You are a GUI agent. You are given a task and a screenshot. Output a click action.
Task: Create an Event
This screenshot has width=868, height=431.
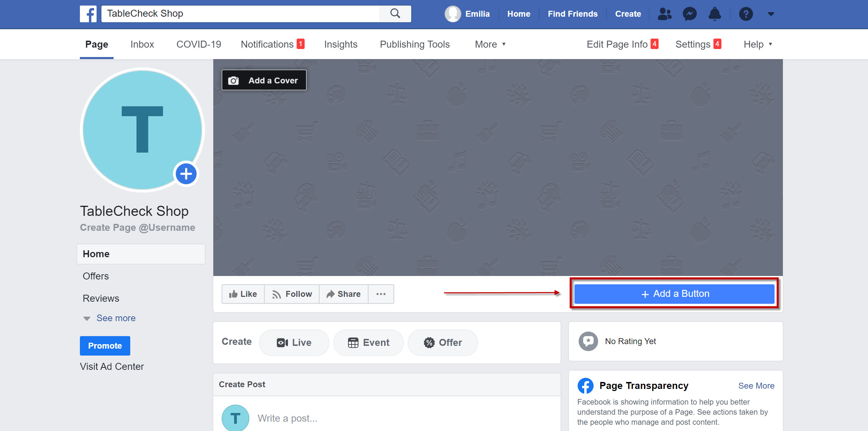tap(368, 342)
